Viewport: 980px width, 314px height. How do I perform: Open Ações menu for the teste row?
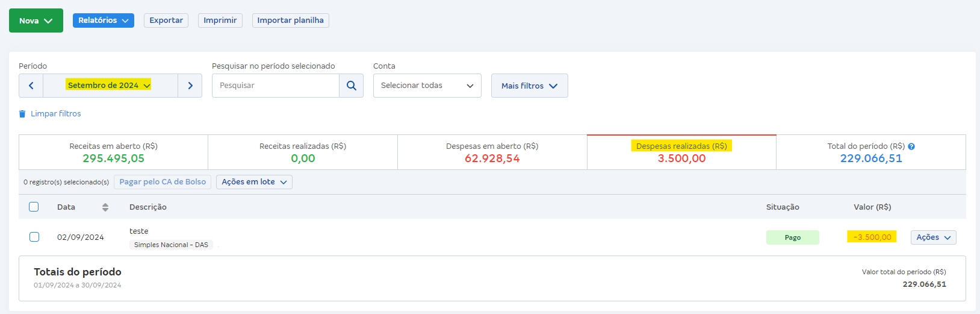(933, 237)
